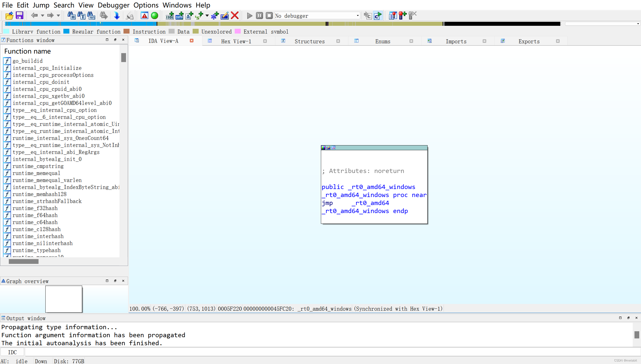The height and width of the screenshot is (364, 641).
Task: Toggle float button of Output window
Action: tap(628, 318)
